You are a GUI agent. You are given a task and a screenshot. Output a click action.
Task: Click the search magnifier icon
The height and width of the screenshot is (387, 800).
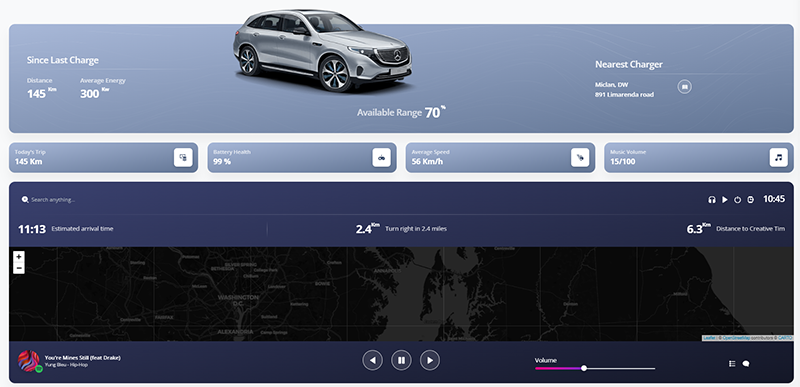pyautogui.click(x=25, y=199)
